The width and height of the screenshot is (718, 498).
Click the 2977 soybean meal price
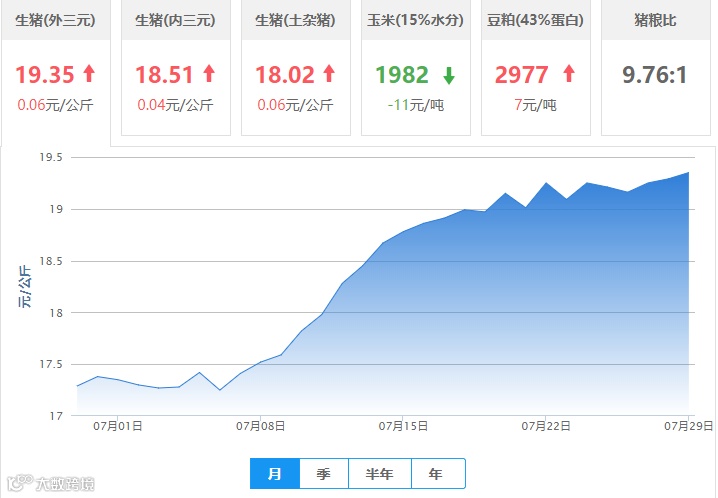[522, 75]
